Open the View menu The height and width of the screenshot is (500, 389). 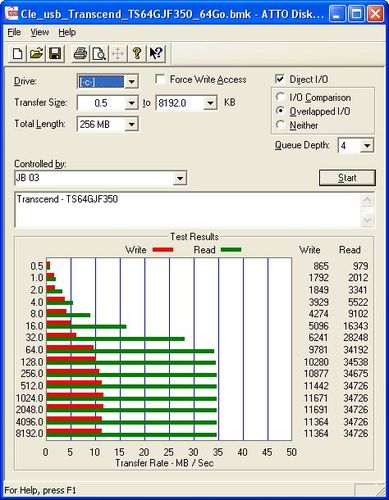click(40, 32)
